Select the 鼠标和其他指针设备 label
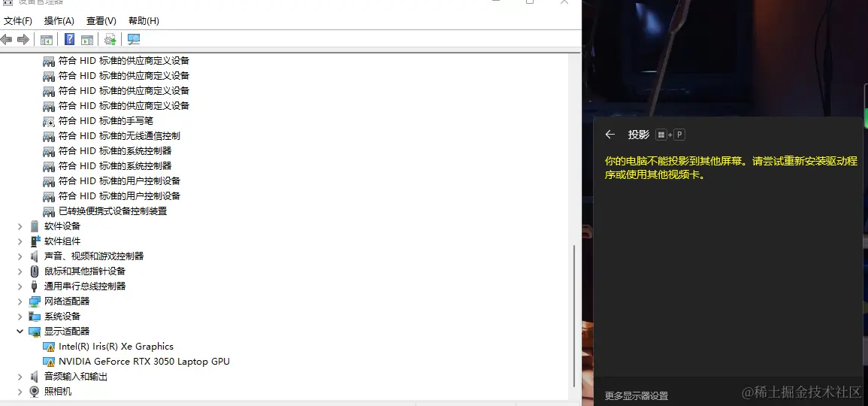Screen dimensions: 868x406 point(85,271)
